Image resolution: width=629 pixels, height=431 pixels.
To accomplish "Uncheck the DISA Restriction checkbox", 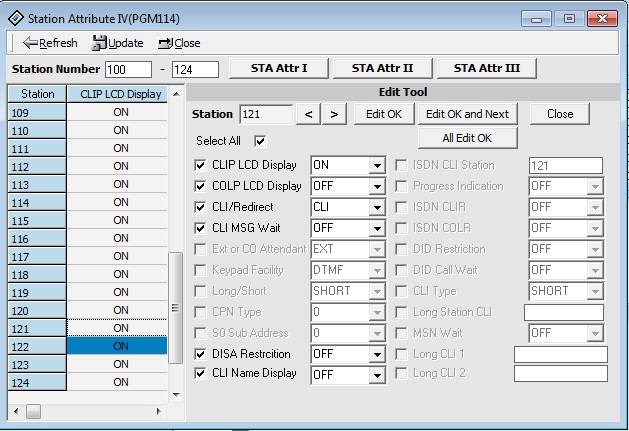I will click(x=201, y=353).
